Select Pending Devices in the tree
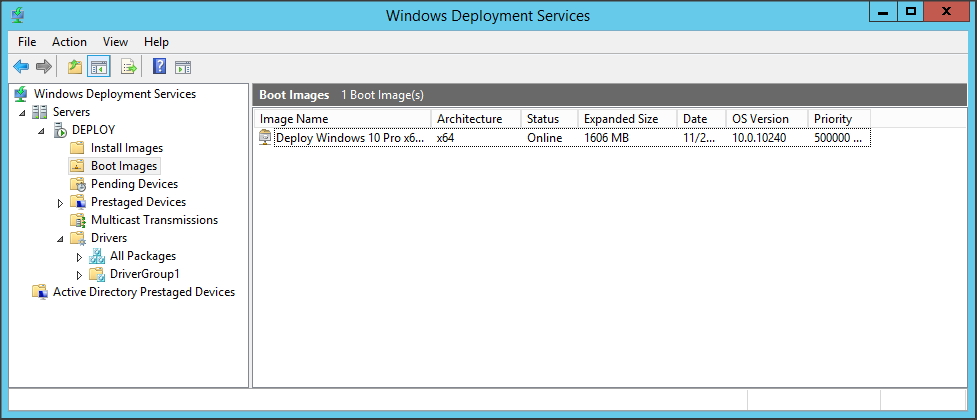 134,184
